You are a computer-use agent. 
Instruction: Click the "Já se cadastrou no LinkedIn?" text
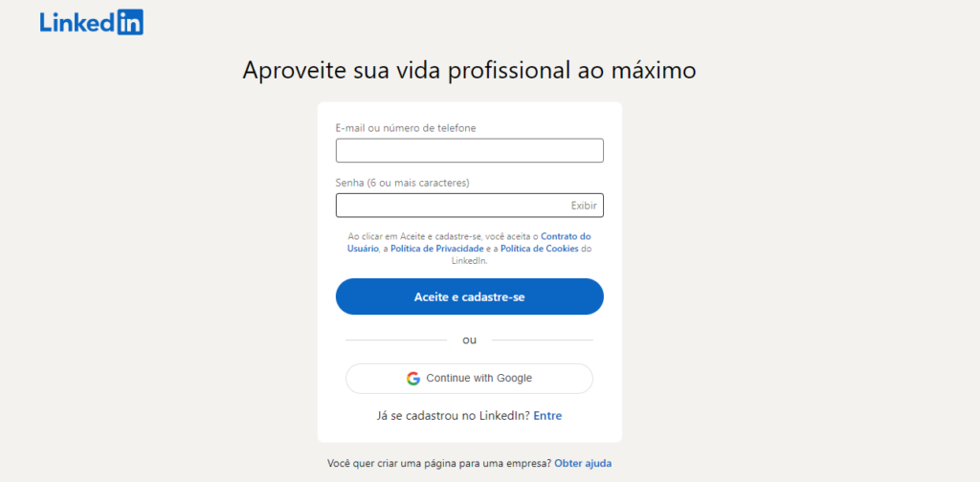(x=453, y=415)
